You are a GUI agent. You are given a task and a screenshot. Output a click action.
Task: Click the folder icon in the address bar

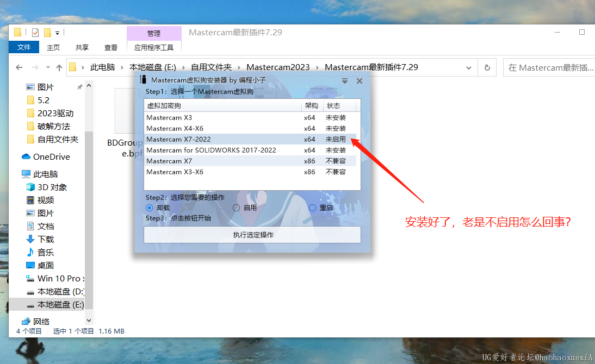[x=73, y=67]
